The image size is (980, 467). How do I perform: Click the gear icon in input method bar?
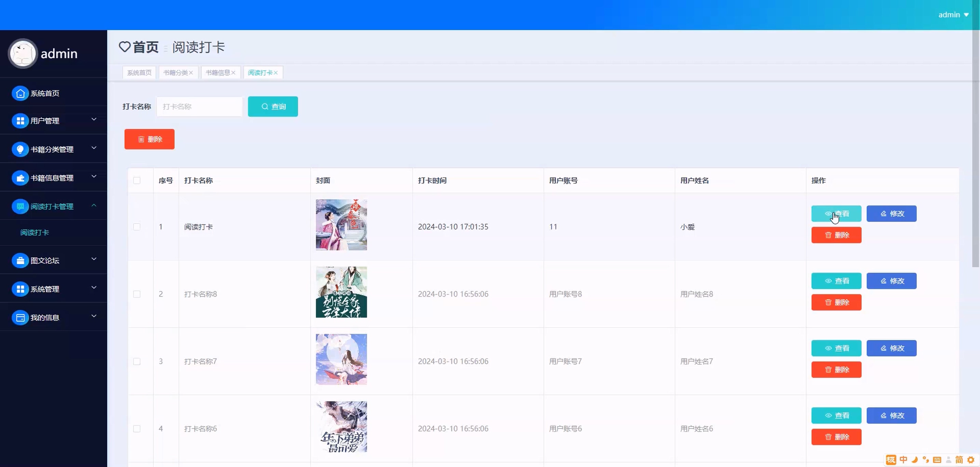pos(970,460)
